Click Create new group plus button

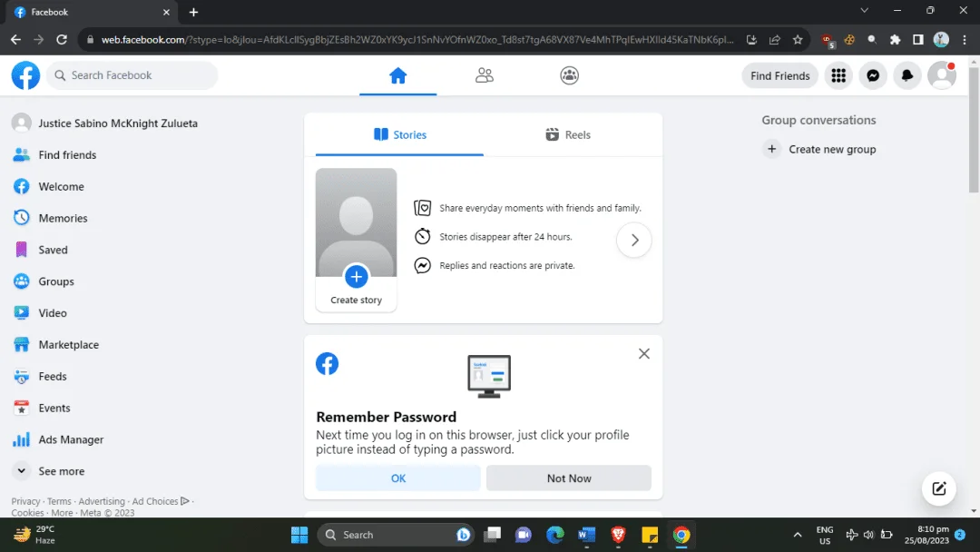pyautogui.click(x=772, y=150)
